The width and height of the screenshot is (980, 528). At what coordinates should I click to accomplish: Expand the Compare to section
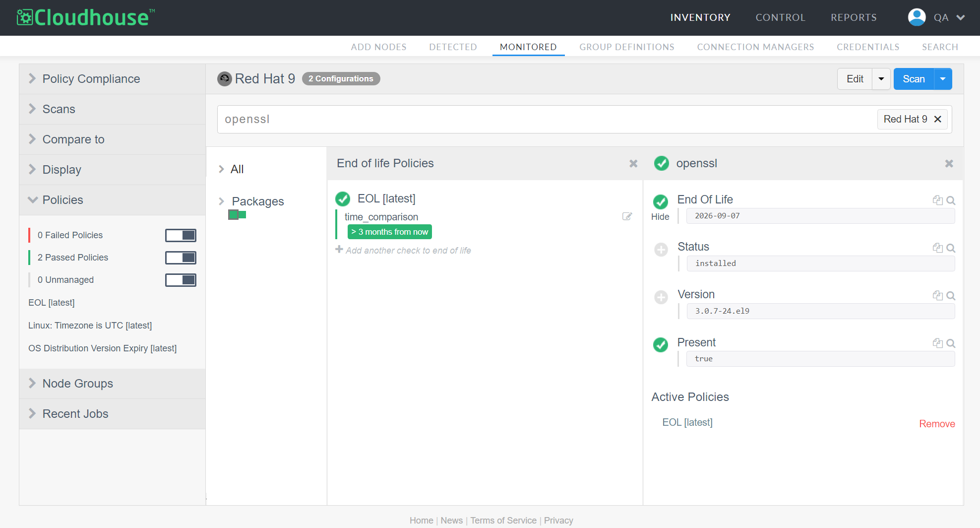click(x=113, y=139)
